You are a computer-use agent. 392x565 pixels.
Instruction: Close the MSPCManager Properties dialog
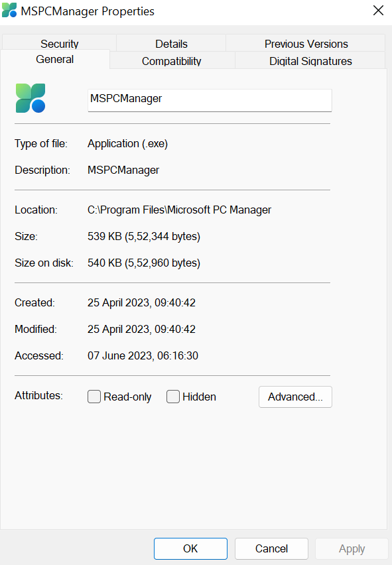pos(378,11)
